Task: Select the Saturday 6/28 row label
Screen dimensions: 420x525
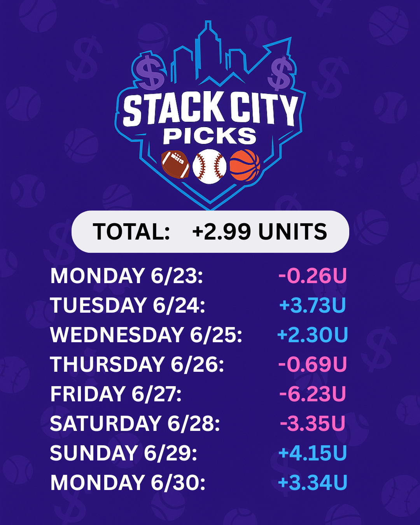Action: [135, 423]
